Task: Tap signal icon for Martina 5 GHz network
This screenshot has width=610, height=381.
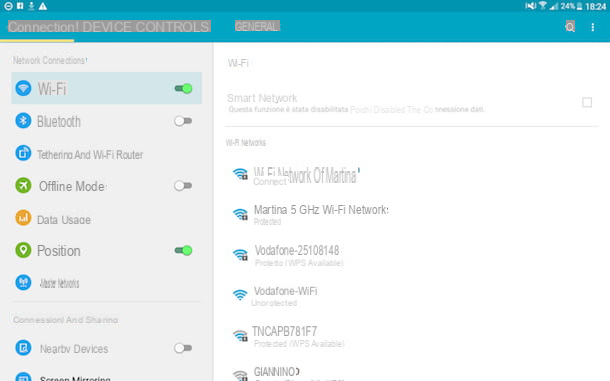Action: click(x=240, y=214)
